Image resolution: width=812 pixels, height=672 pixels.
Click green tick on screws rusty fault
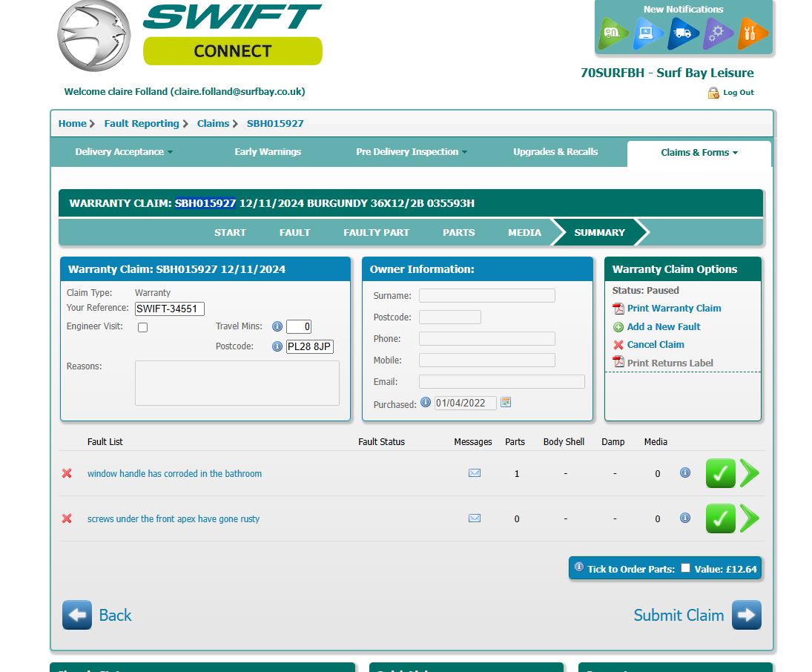pos(720,518)
